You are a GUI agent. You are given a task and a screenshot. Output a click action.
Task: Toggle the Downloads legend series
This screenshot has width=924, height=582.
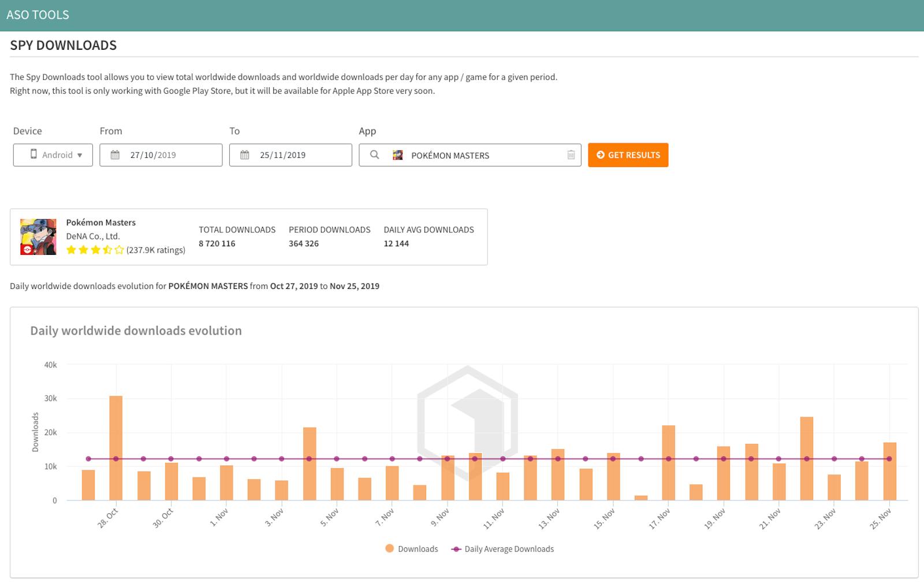412,549
